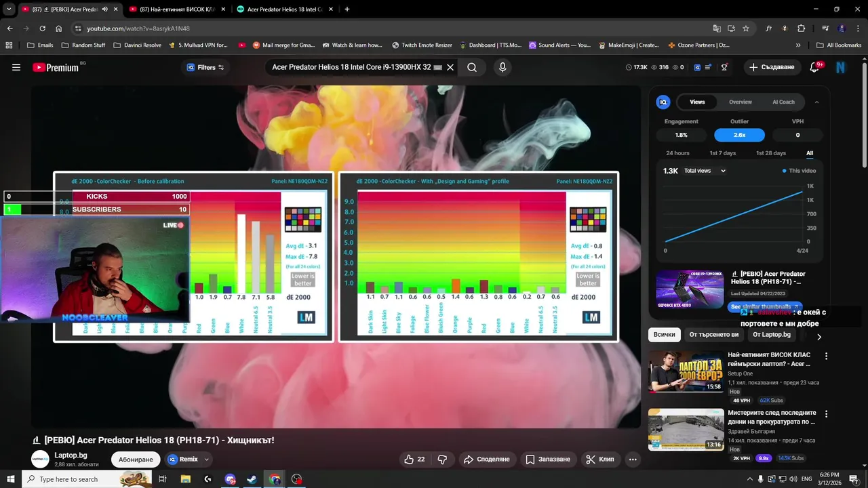Expand the Remix dropdown arrow

pyautogui.click(x=207, y=459)
